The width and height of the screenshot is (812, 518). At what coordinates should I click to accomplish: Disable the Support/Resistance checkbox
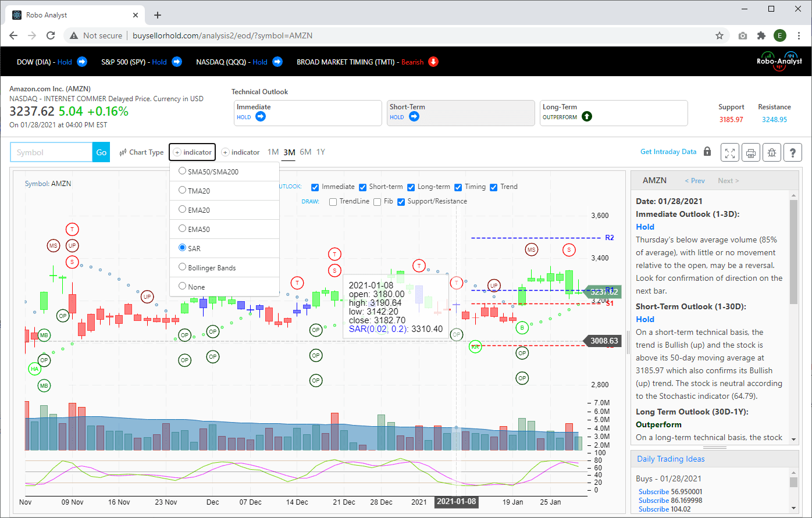pyautogui.click(x=401, y=202)
